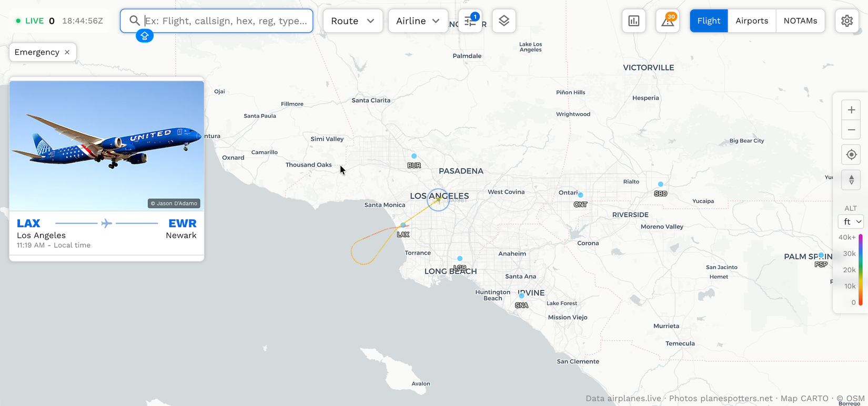Click the SNA airport marker
Image resolution: width=868 pixels, height=406 pixels.
click(x=521, y=296)
